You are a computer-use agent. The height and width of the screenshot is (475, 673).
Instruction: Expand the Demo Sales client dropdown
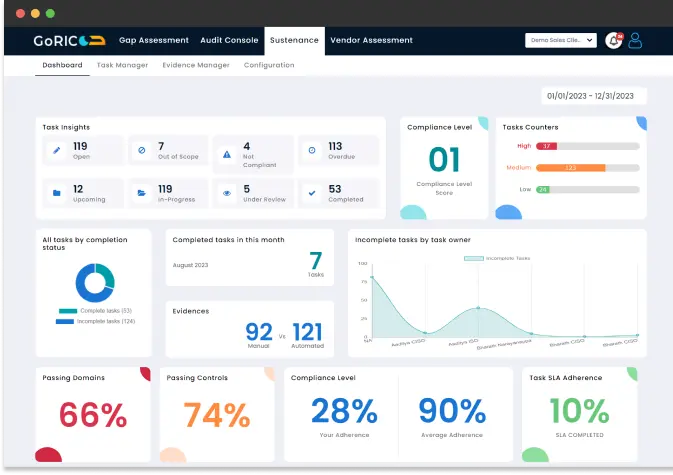[x=560, y=40]
